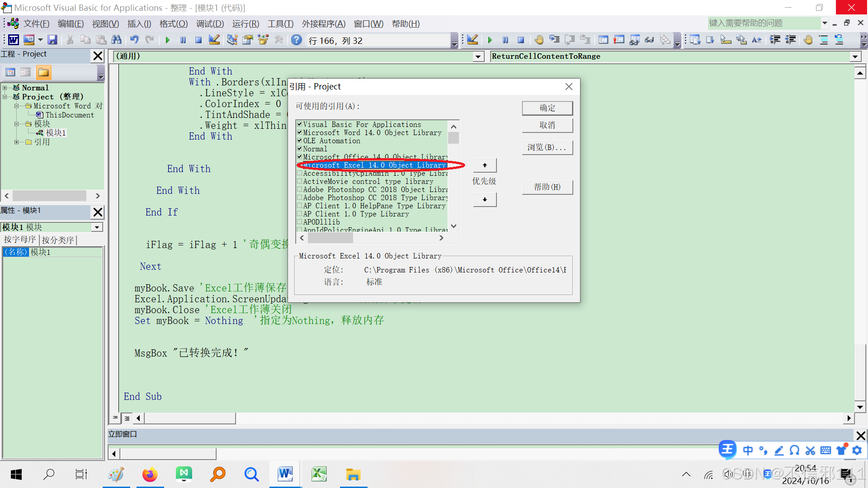
Task: Open the procedure dropdown ReturnCellContentToRange
Action: pyautogui.click(x=855, y=56)
